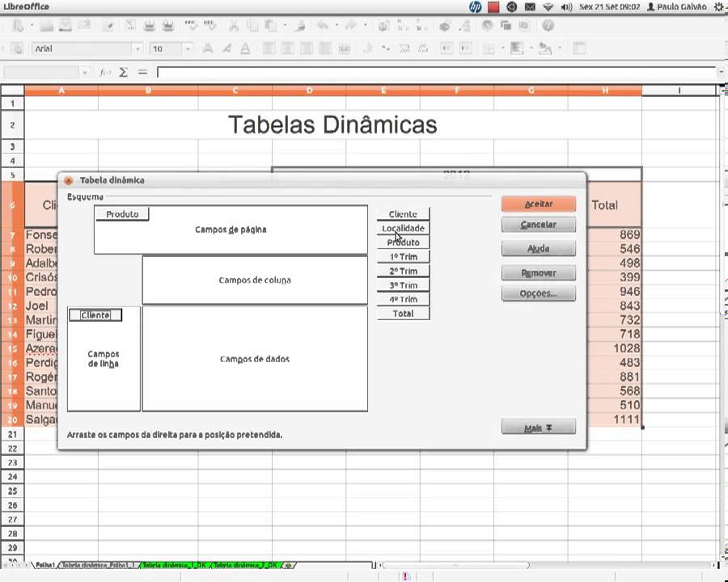Click the Redo arrow icon

(x=351, y=26)
